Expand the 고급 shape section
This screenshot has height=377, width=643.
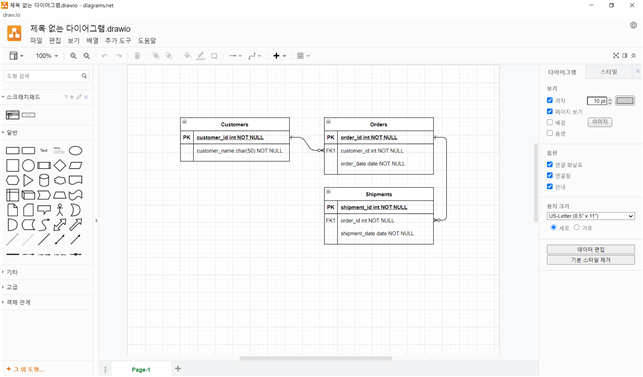(12, 287)
